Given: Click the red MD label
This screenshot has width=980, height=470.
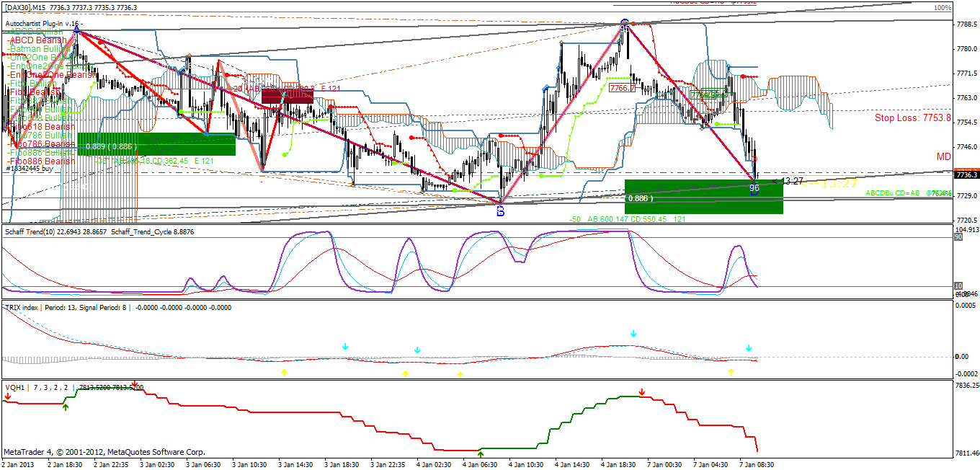Looking at the screenshot, I should 944,156.
